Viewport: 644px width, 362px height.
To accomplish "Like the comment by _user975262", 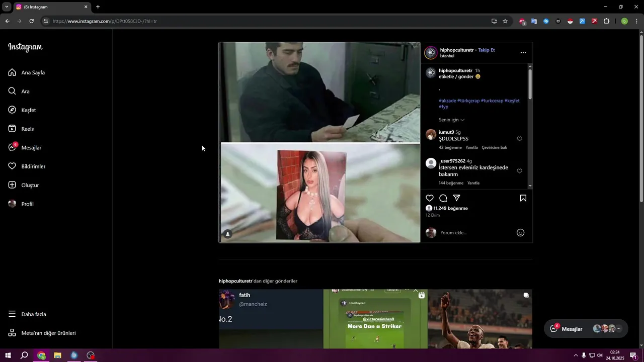I will (520, 171).
